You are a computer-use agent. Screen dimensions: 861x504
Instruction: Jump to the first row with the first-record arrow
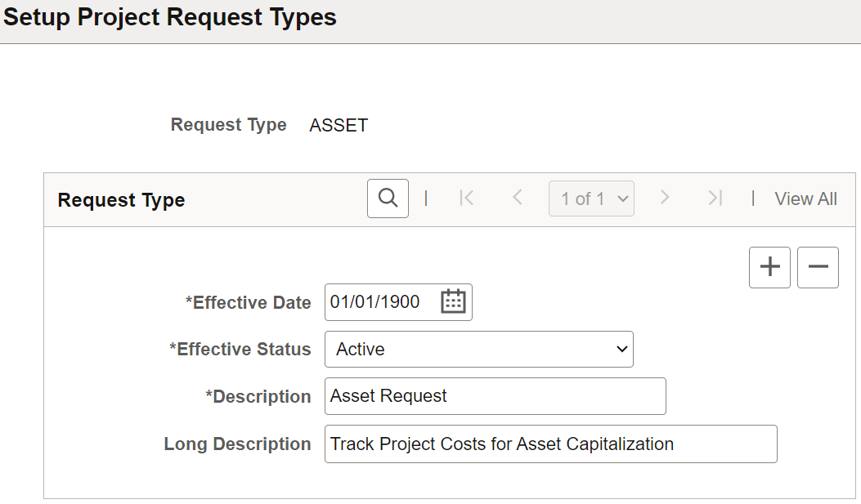465,198
